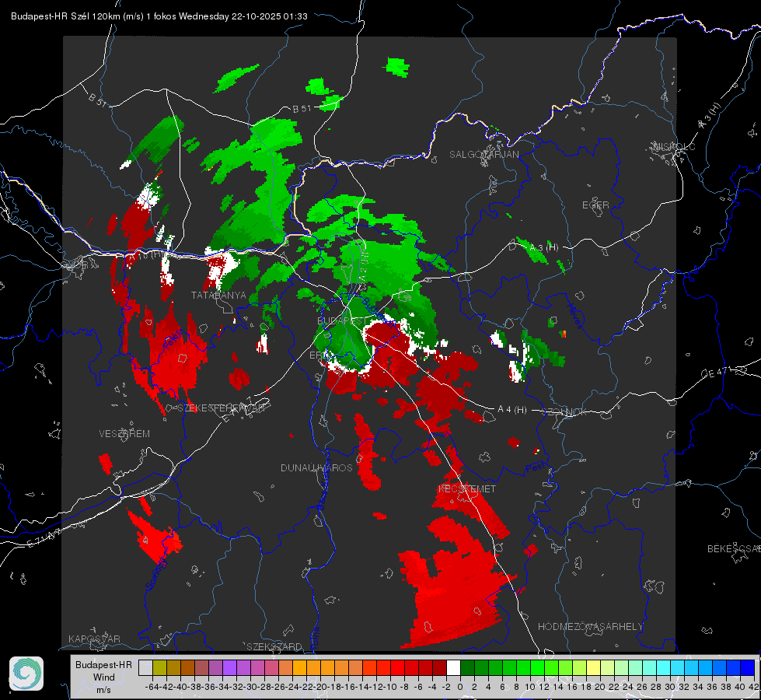Select the '-42' value on the legend
The image size is (761, 700).
pos(166,687)
